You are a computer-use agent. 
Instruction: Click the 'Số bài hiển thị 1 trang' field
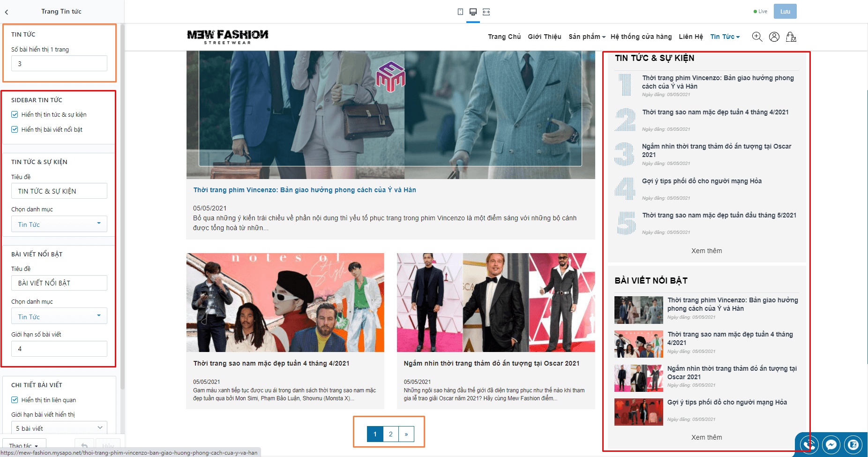pos(59,63)
